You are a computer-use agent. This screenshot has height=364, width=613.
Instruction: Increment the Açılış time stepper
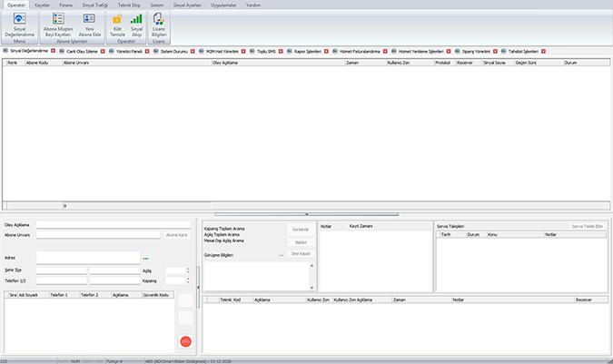(x=188, y=268)
